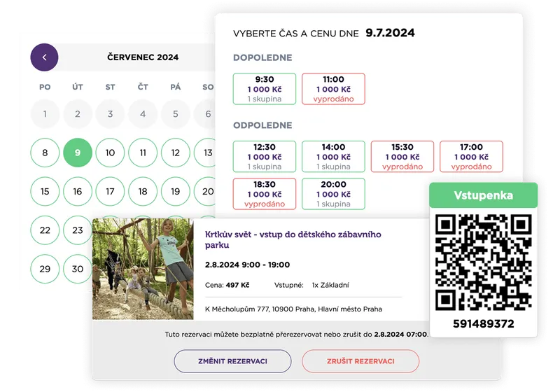Select the 9:30 time slot
The height and width of the screenshot is (392, 560).
tap(265, 89)
